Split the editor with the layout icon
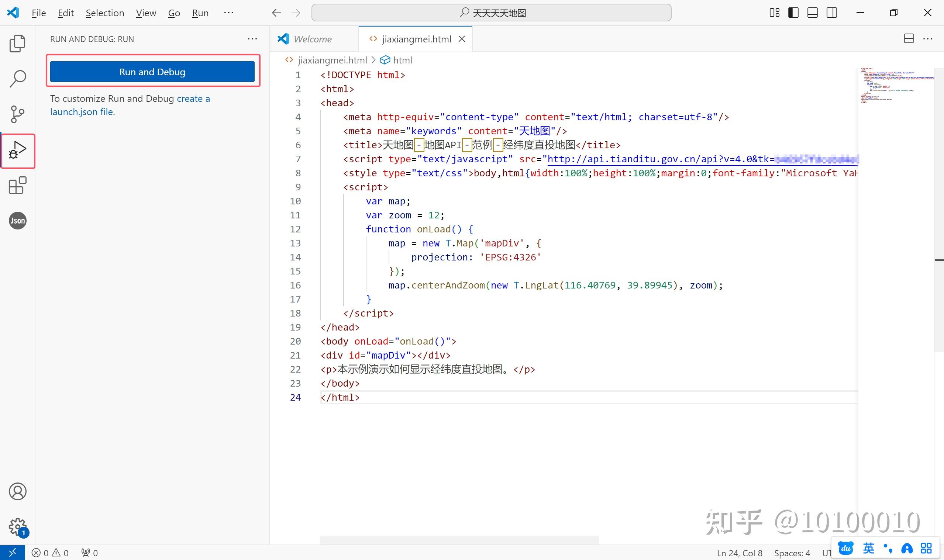The height and width of the screenshot is (560, 944). tap(909, 39)
